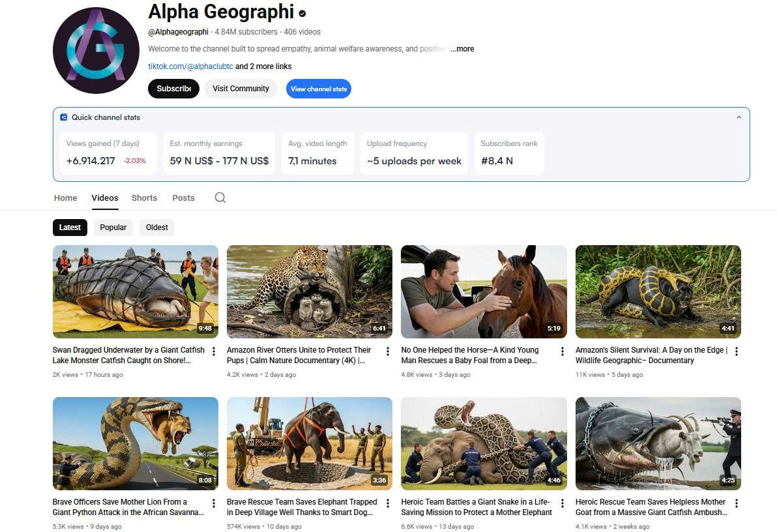The image size is (777, 532).
Task: Select the Latest sort filter chip
Action: pos(70,228)
